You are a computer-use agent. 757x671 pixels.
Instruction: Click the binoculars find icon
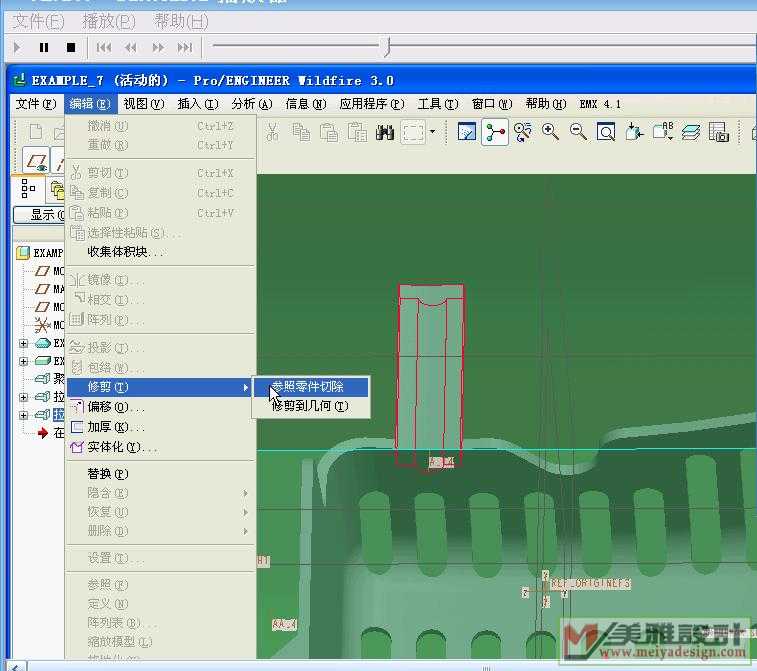pyautogui.click(x=385, y=132)
